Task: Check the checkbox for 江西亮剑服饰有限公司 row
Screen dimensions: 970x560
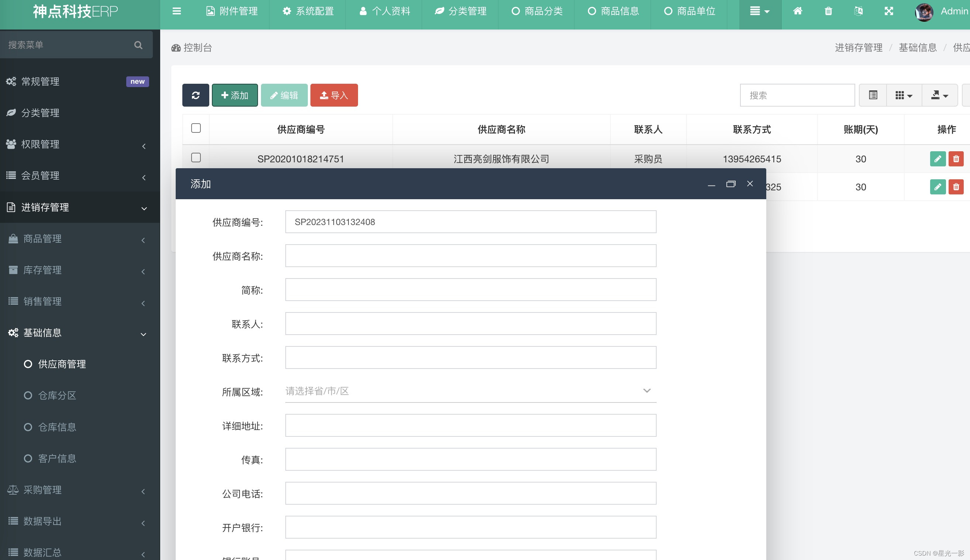Action: coord(196,158)
